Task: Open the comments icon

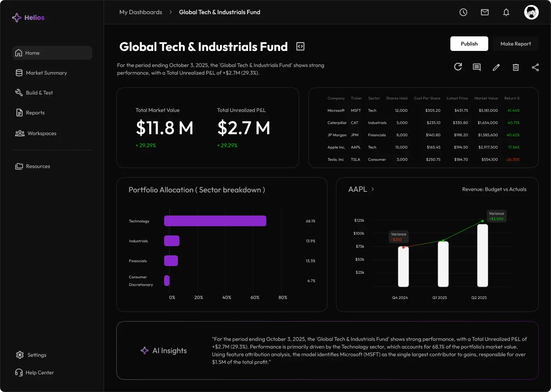Action: (477, 67)
